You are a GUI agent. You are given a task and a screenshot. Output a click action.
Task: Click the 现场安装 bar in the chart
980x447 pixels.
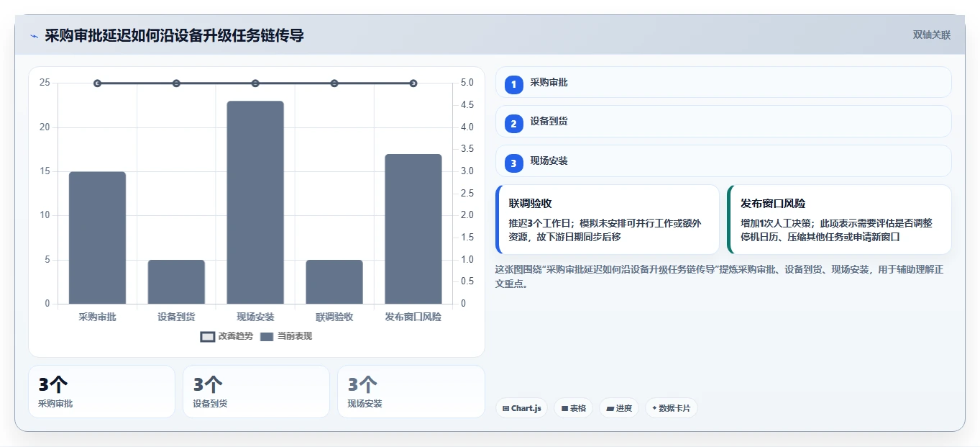[x=255, y=202]
